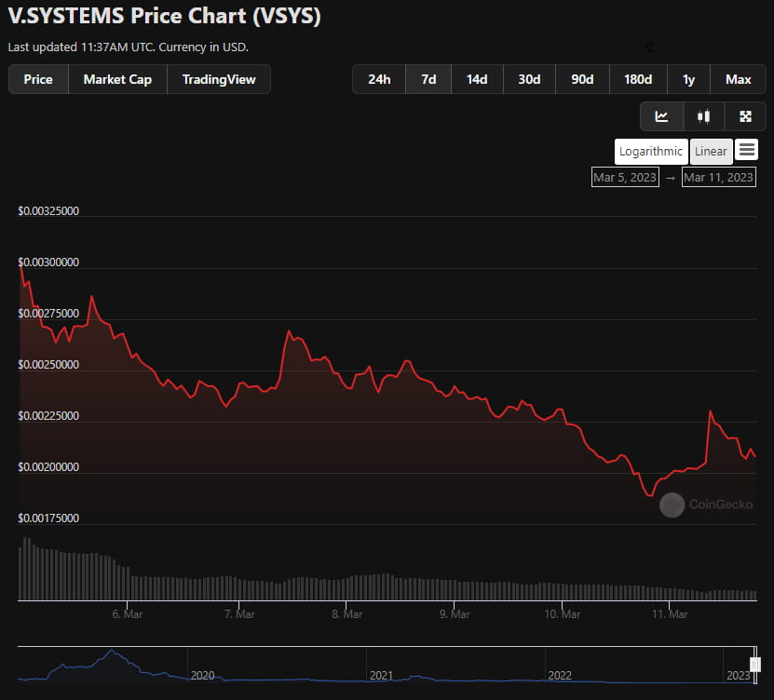
Task: Switch to line chart view icon
Action: tap(661, 116)
